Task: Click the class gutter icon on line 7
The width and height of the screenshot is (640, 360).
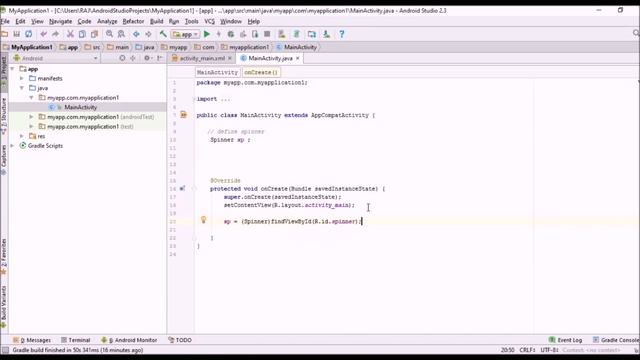Action: 184,115
